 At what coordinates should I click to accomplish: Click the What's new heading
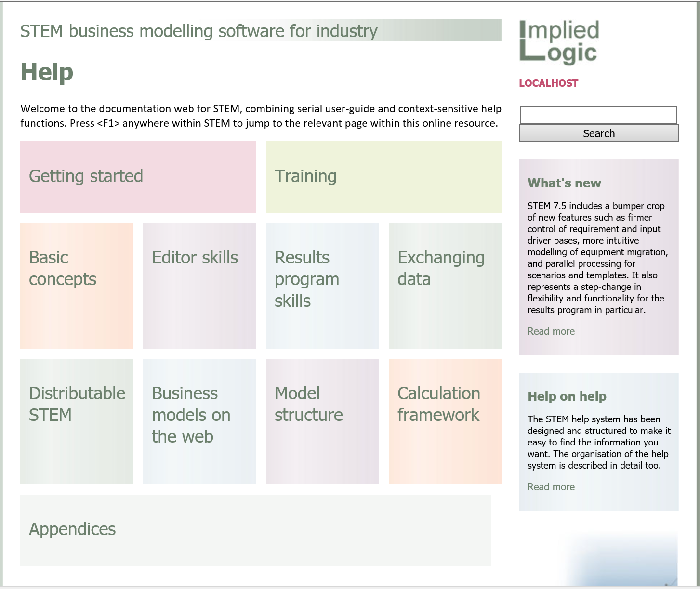point(564,183)
